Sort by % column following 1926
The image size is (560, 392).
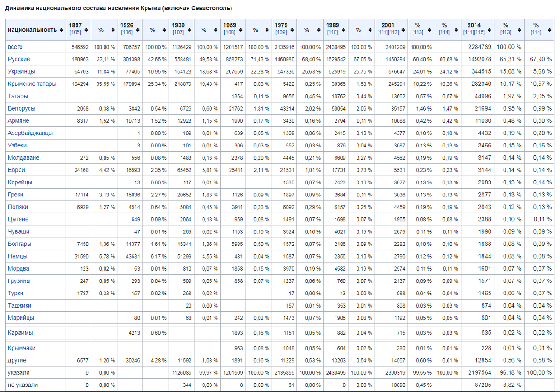coord(164,29)
